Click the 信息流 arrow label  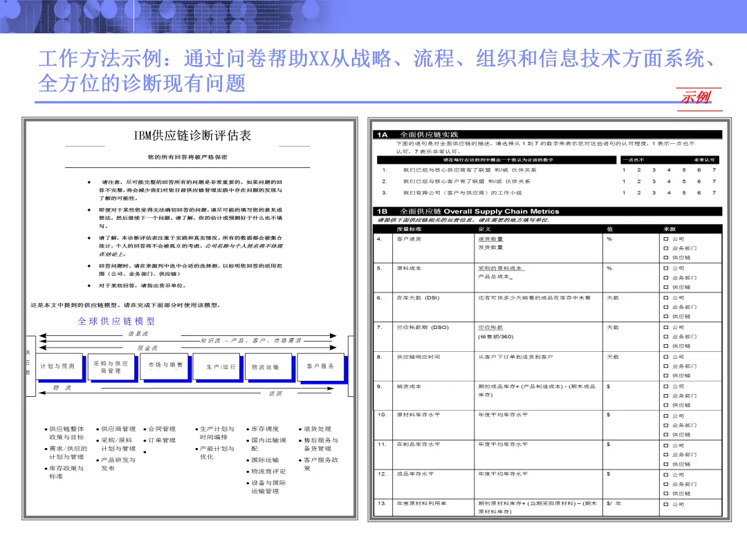tap(138, 334)
